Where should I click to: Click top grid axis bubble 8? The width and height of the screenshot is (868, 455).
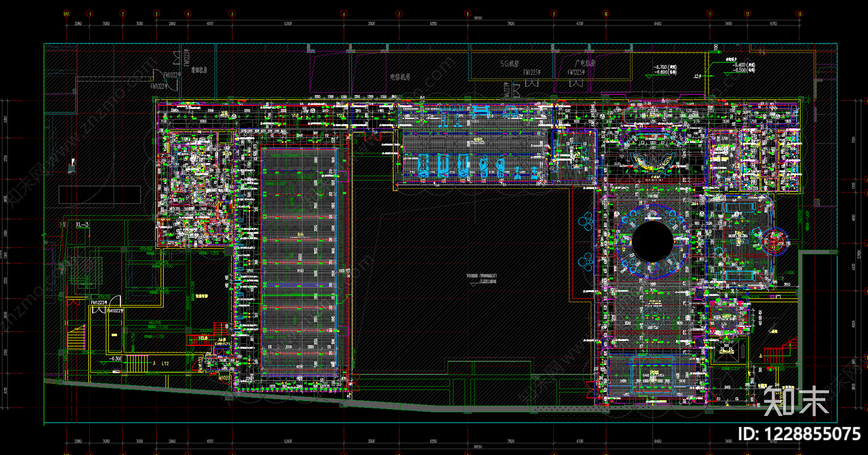(x=468, y=14)
